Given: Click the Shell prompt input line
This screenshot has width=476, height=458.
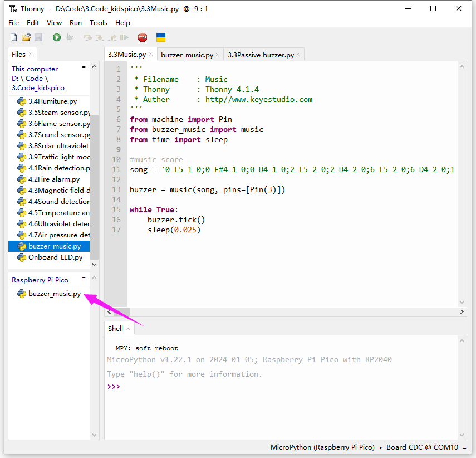Looking at the screenshot, I should point(281,387).
